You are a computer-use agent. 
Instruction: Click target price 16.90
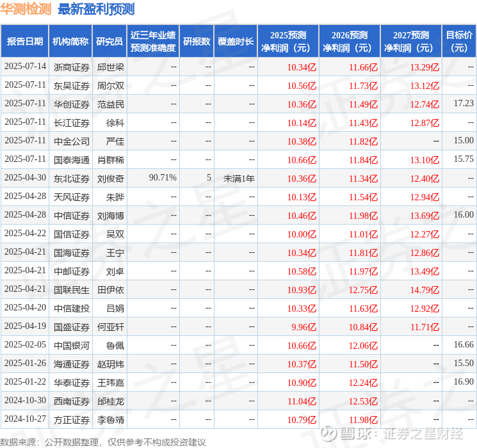(464, 381)
